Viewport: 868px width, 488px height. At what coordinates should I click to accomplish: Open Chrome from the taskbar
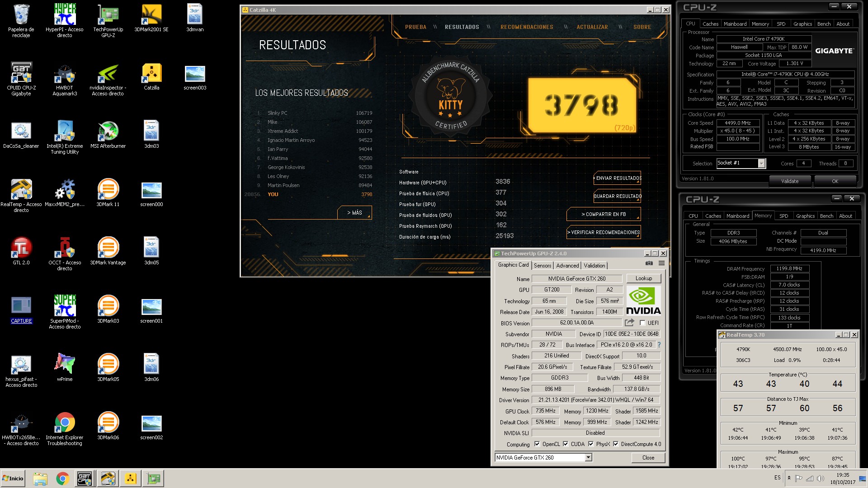pyautogui.click(x=62, y=478)
